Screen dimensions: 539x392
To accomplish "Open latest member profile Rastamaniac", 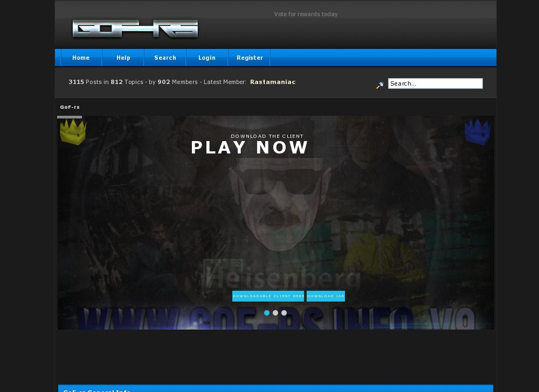I will pyautogui.click(x=272, y=82).
